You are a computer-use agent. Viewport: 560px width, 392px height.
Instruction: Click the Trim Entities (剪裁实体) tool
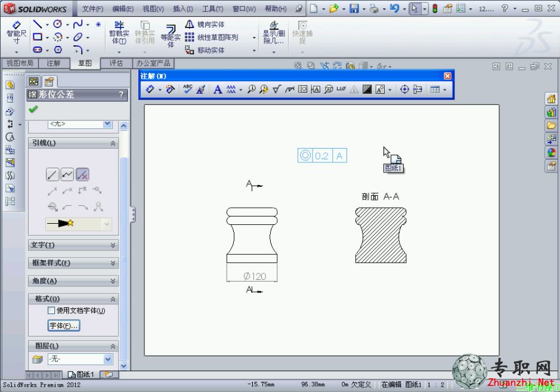119,33
